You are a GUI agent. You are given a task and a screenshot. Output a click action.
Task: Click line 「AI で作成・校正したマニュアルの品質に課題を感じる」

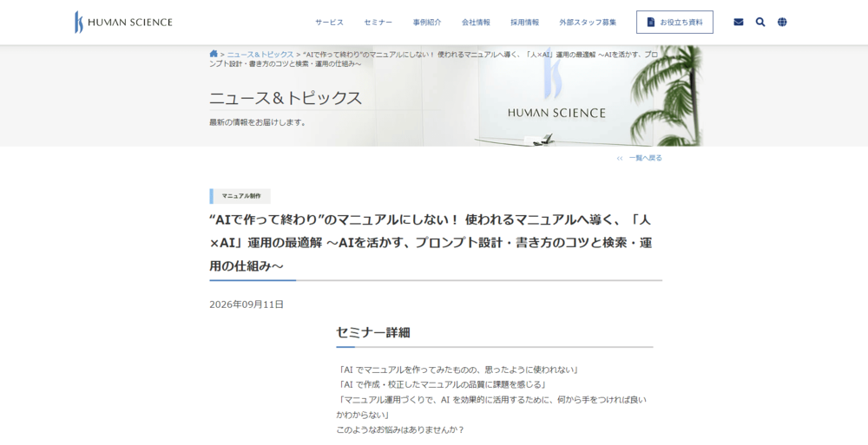click(442, 384)
